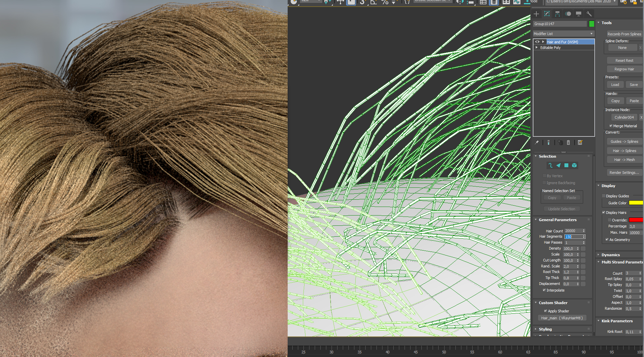Expand the Styling rollout
644x357 pixels.
(x=536, y=329)
